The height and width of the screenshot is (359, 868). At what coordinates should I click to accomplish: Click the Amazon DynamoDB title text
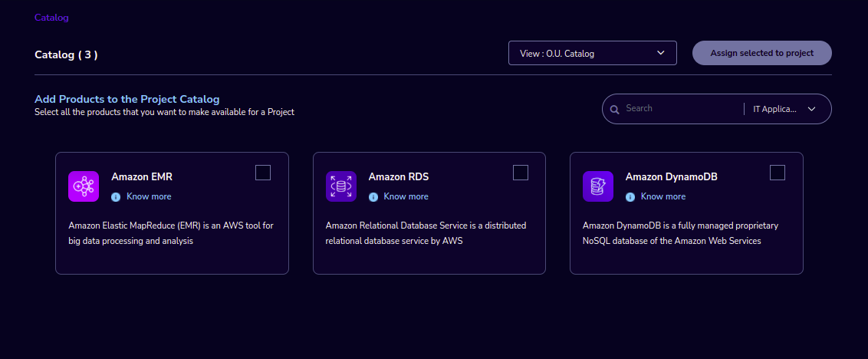tap(672, 176)
